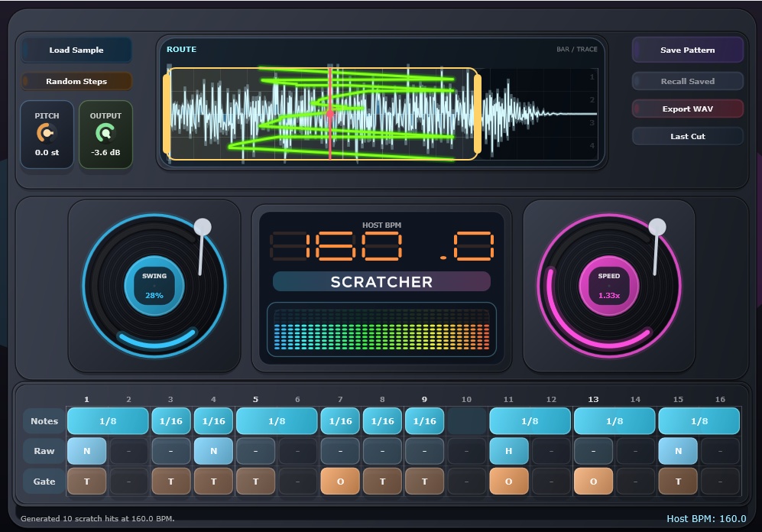Toggle the Raw cell at step 13
The width and height of the screenshot is (762, 532).
click(593, 451)
